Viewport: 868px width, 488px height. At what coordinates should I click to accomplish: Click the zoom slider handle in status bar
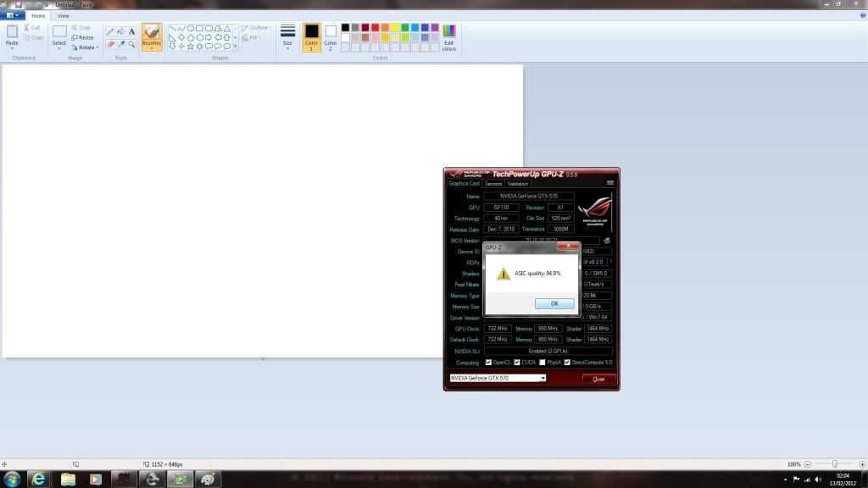tap(834, 464)
